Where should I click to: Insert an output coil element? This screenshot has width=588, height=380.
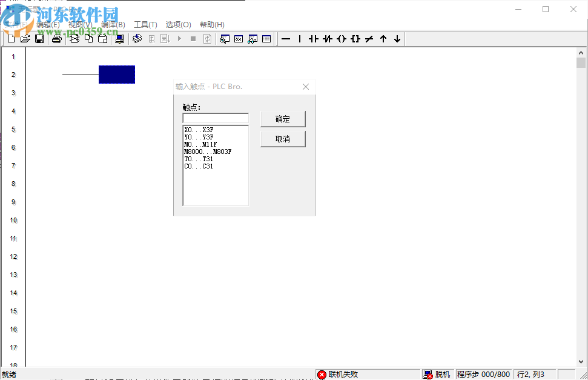[x=342, y=39]
